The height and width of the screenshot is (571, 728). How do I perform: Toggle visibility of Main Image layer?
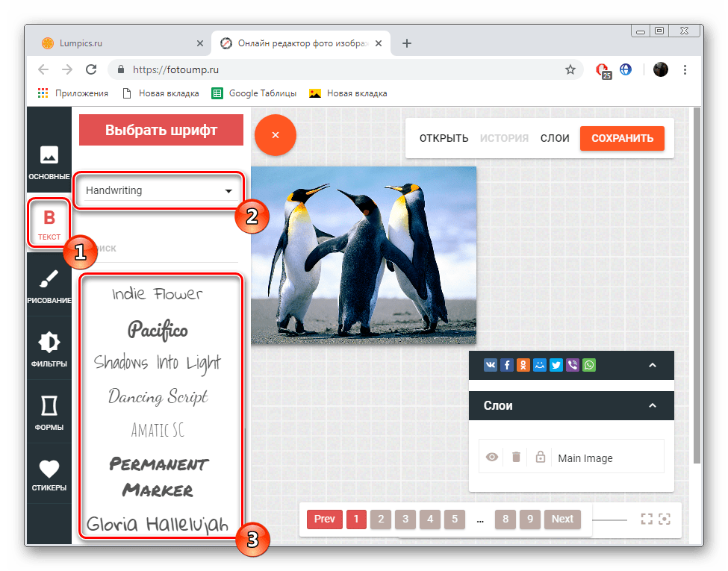click(x=492, y=458)
